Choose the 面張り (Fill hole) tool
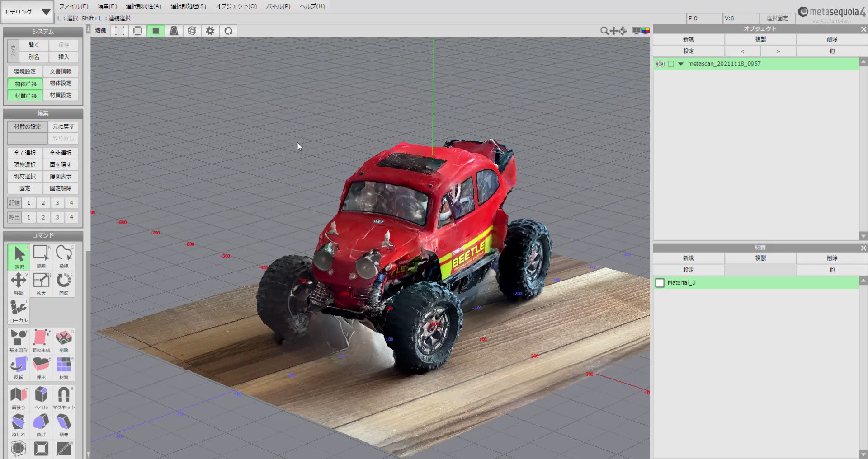868x459 pixels. [x=19, y=398]
